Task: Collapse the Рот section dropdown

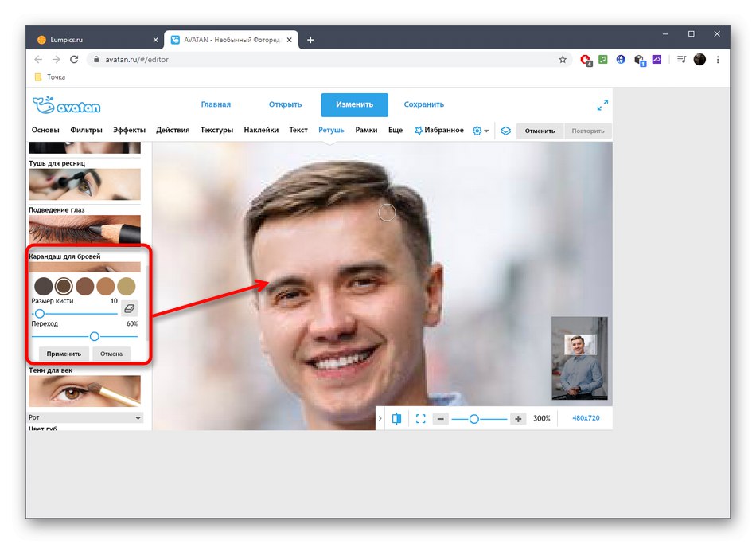Action: [x=85, y=417]
